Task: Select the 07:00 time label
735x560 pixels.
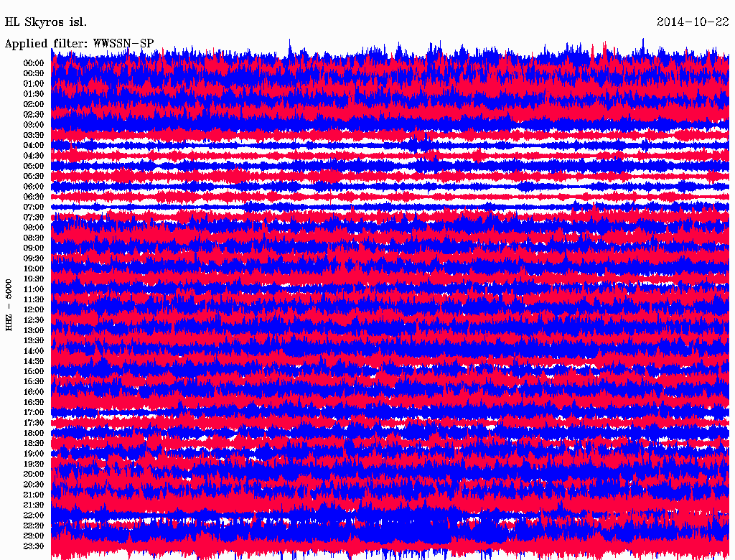Action: (33, 207)
